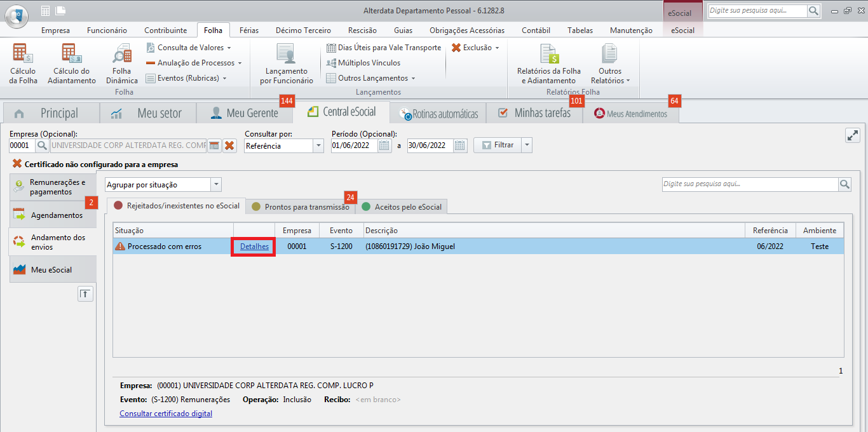This screenshot has height=432, width=868.
Task: Open the Funcionário ribbon tab
Action: coord(107,30)
